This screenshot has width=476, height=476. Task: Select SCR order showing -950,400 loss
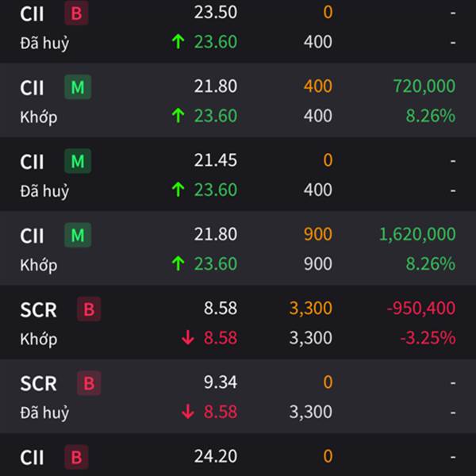point(238,322)
